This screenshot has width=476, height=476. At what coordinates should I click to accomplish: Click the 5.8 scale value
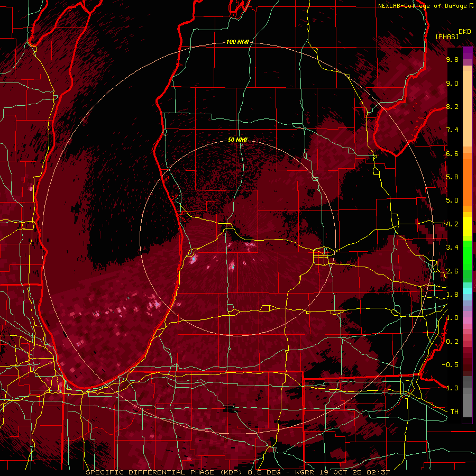click(x=452, y=177)
